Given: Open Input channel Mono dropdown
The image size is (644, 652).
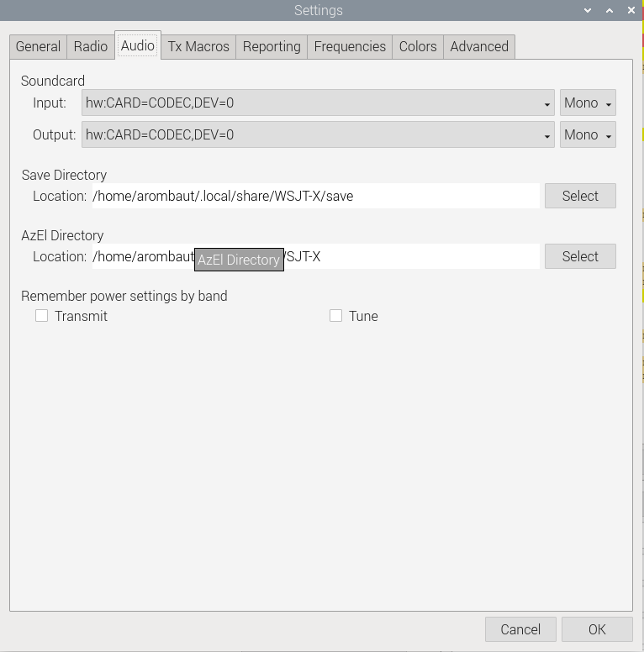Looking at the screenshot, I should (x=588, y=103).
